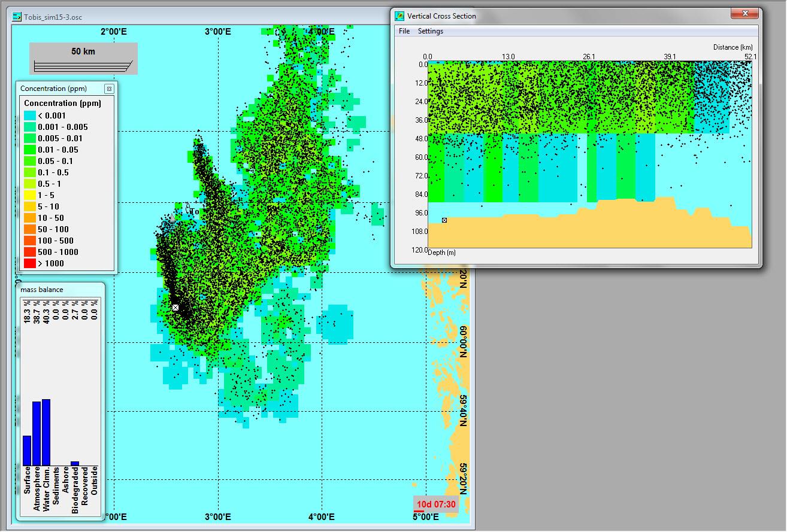Screen dimensions: 787x532
Task: Click the 'Depth (m)' axis label
Action: (x=441, y=253)
